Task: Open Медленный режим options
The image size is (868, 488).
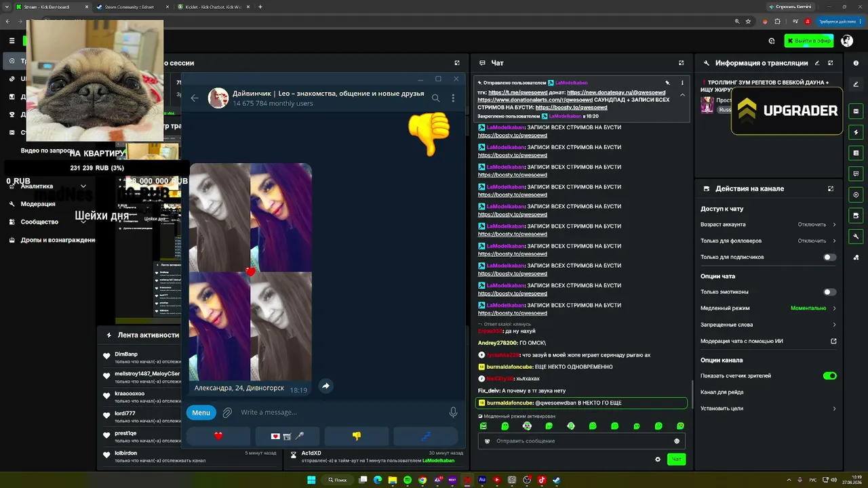Action: (x=768, y=308)
